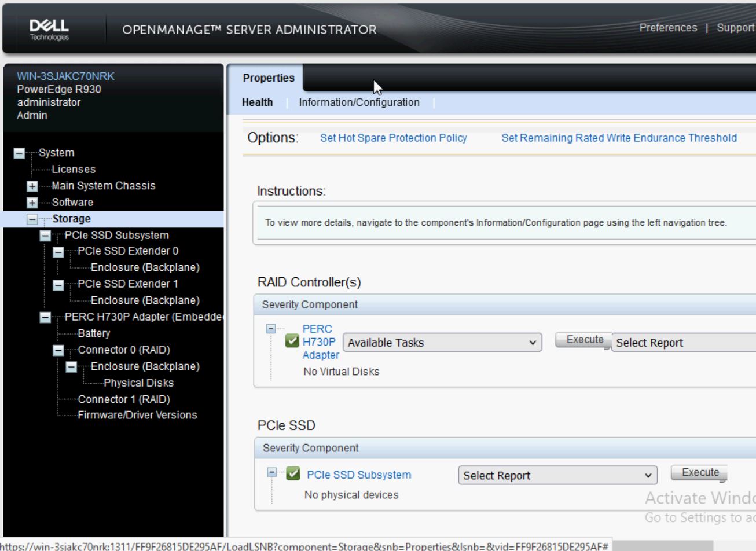The height and width of the screenshot is (551, 756).
Task: Open Select Report dropdown for PCIe SSD
Action: [x=558, y=476]
